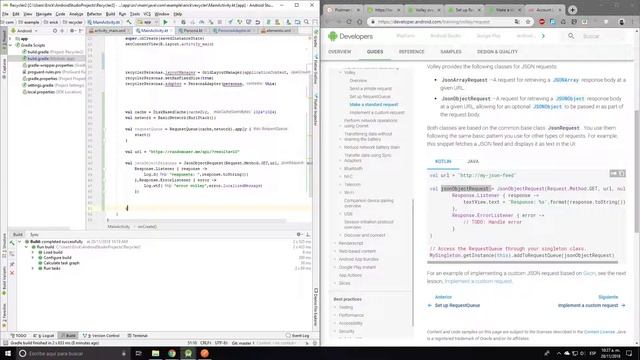Screen dimensions: 640x360
Task: Switch to the PersonaAdapter editor tab
Action: 233,31
